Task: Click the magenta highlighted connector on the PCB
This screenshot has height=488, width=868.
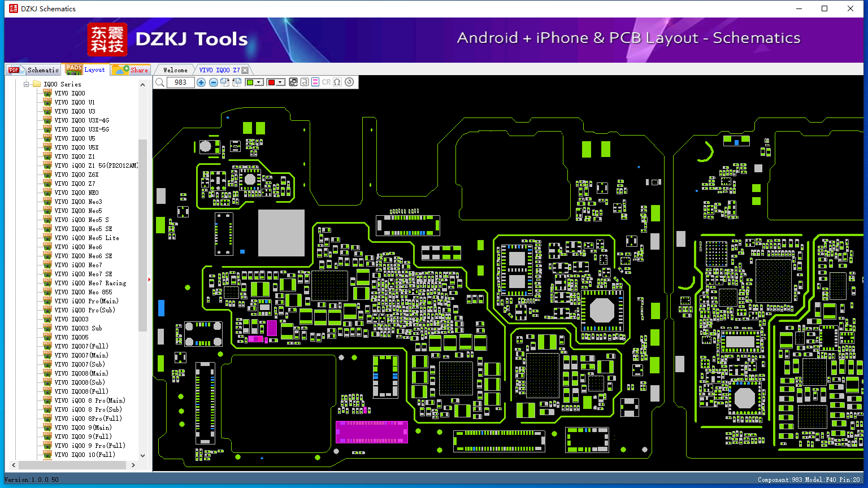Action: [371, 432]
